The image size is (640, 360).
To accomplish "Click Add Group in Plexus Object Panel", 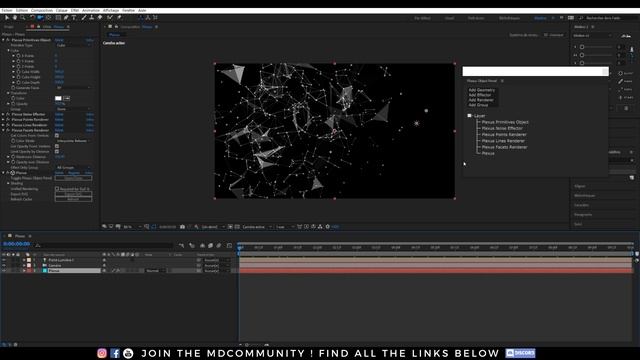I will click(x=478, y=105).
